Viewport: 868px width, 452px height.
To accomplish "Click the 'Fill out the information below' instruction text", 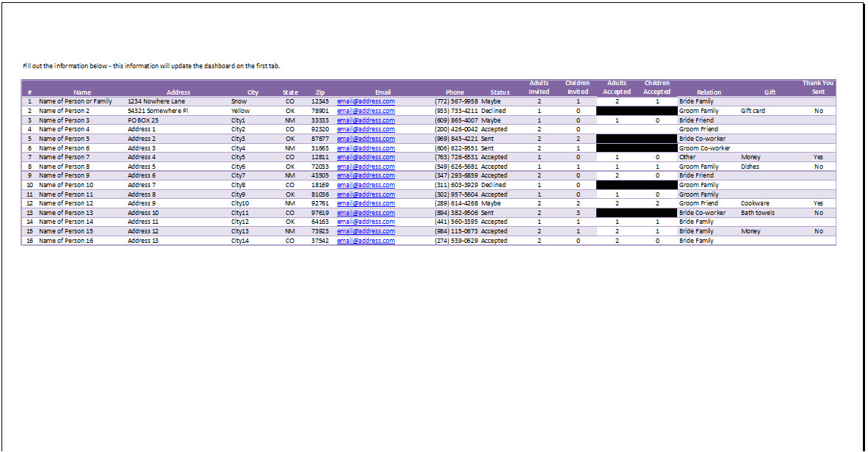I will [x=151, y=66].
